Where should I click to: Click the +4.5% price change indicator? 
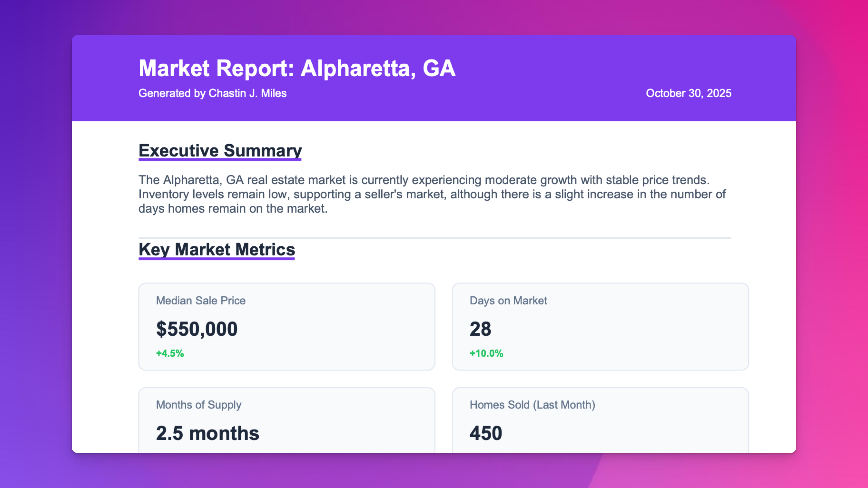170,353
